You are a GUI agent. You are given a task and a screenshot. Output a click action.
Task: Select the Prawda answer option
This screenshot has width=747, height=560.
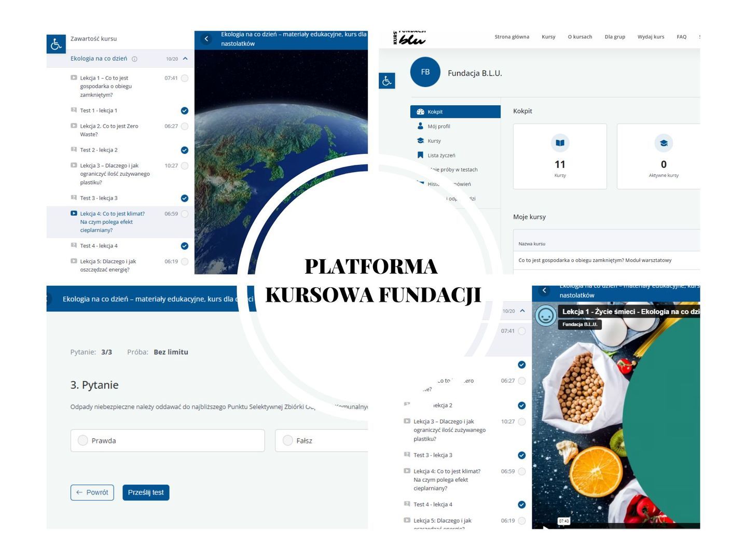pyautogui.click(x=168, y=440)
